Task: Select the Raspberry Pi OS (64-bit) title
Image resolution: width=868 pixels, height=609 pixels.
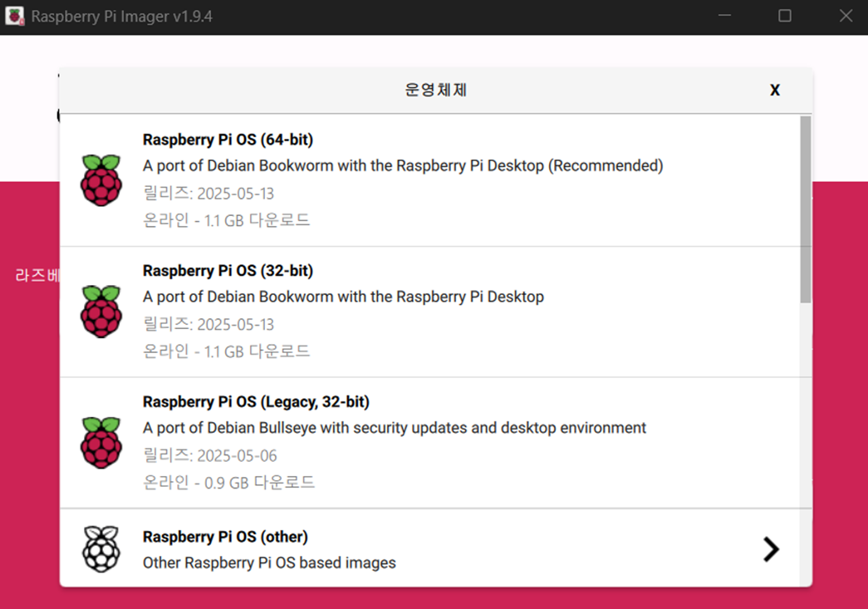Action: pos(228,140)
